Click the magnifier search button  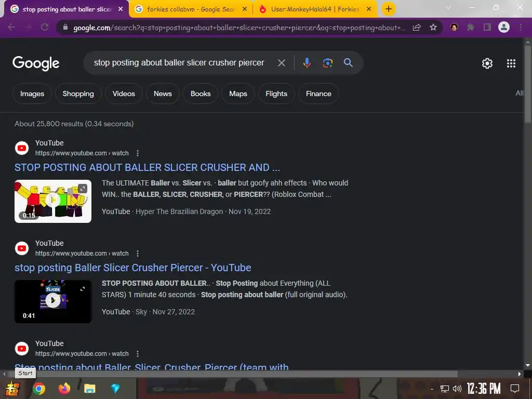(348, 62)
